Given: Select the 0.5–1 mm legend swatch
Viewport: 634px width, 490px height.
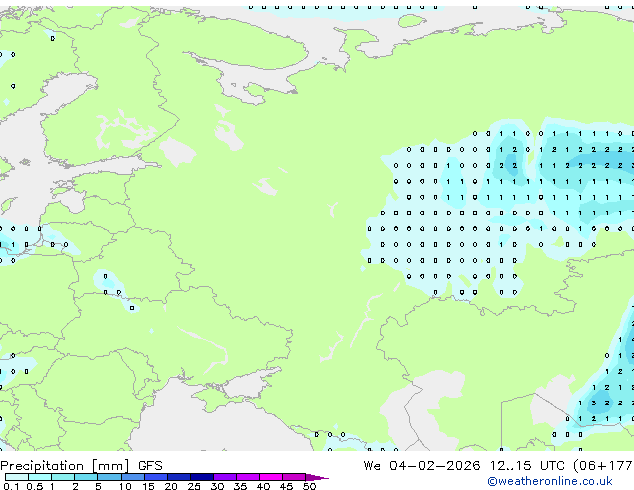Looking at the screenshot, I should point(40,477).
